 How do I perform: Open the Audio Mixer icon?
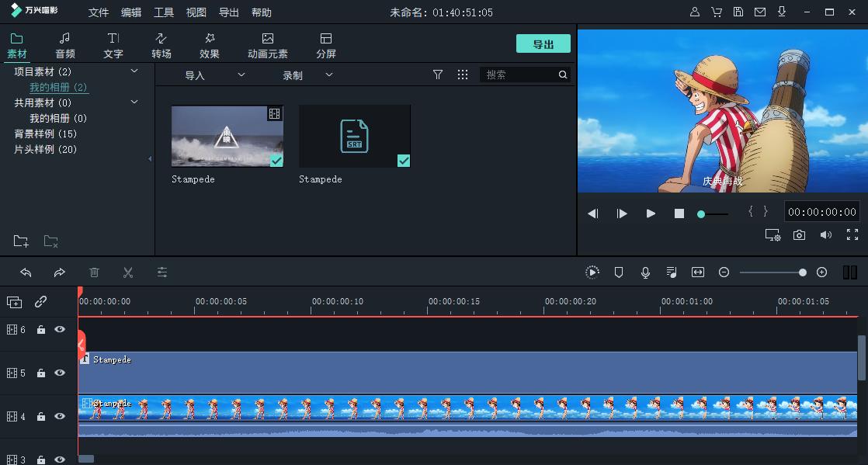pos(672,272)
